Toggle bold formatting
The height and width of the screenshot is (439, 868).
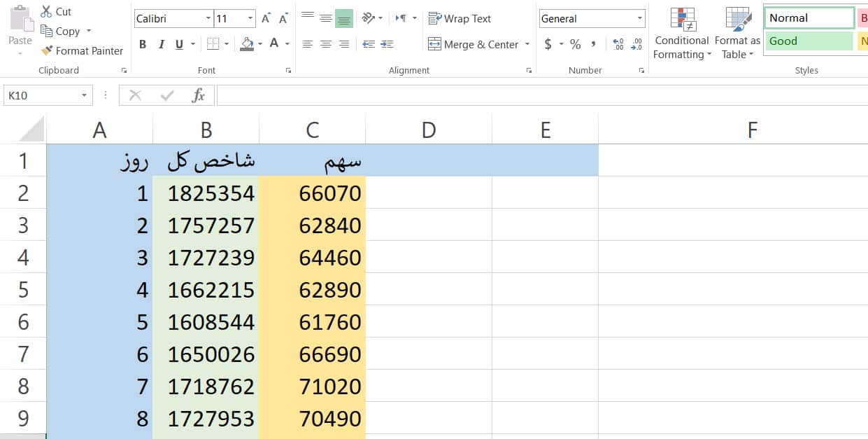(x=143, y=43)
